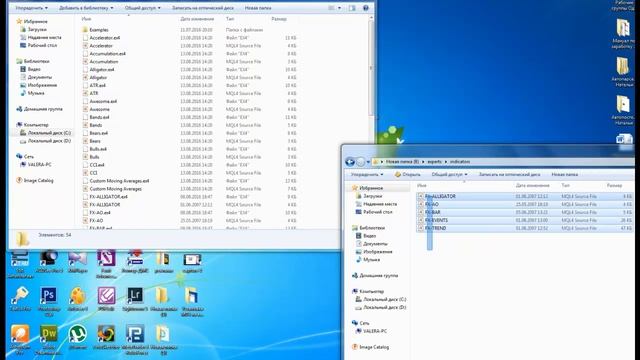Click Новая папка in left Explorer toolbar
The image size is (640, 360).
click(x=258, y=8)
